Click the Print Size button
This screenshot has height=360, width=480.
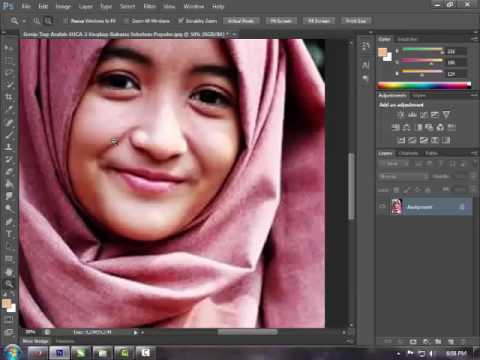(x=356, y=21)
